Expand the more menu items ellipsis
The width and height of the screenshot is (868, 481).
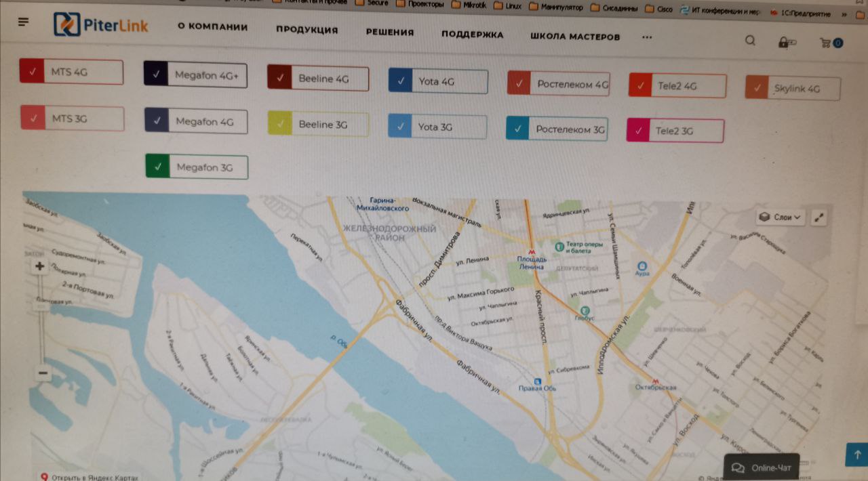click(646, 37)
